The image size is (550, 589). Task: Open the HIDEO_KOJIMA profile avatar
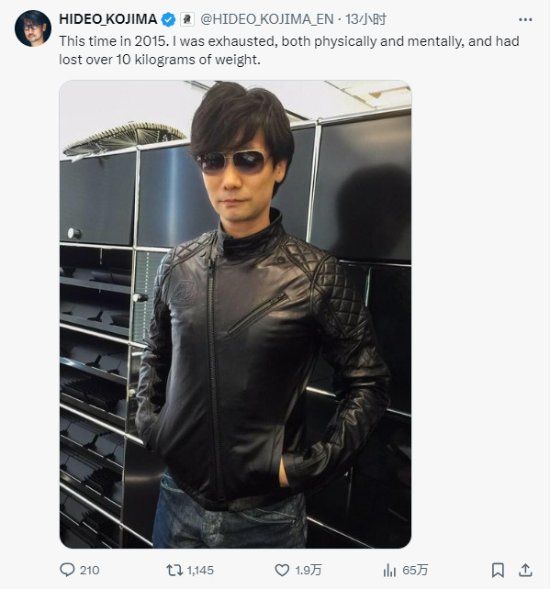tap(33, 29)
